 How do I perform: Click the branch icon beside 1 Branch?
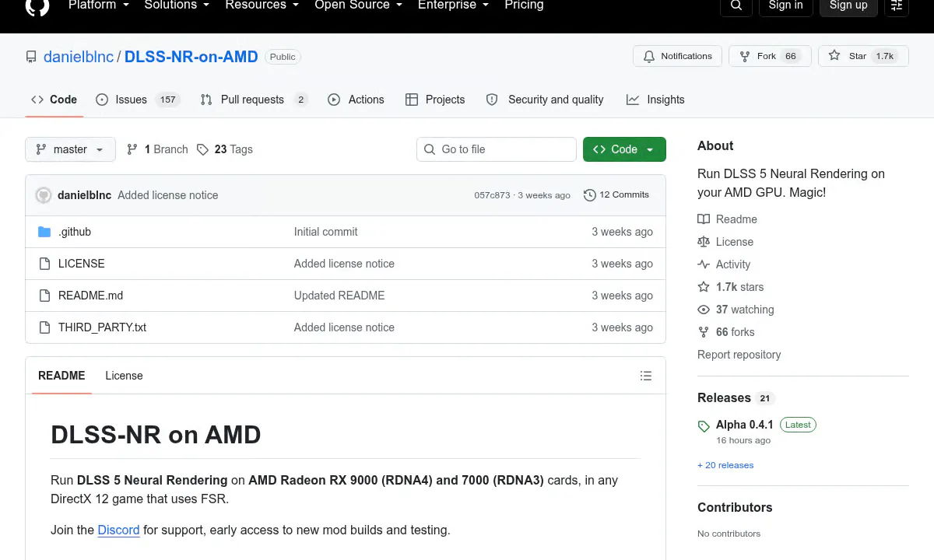pyautogui.click(x=132, y=149)
